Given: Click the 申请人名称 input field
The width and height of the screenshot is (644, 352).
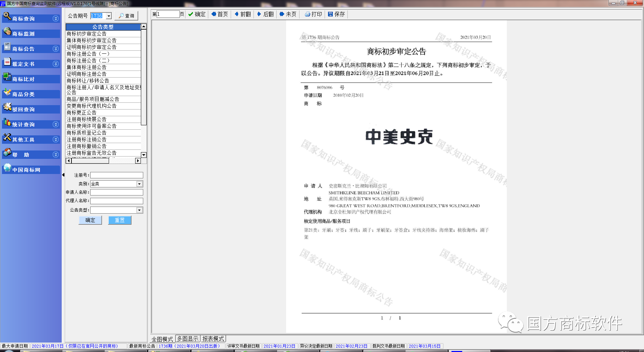Looking at the screenshot, I should coord(117,192).
